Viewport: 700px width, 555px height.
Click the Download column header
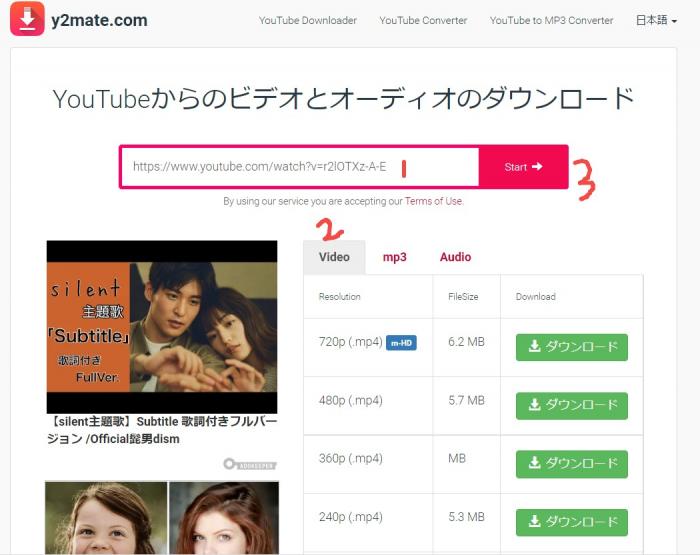click(x=536, y=297)
